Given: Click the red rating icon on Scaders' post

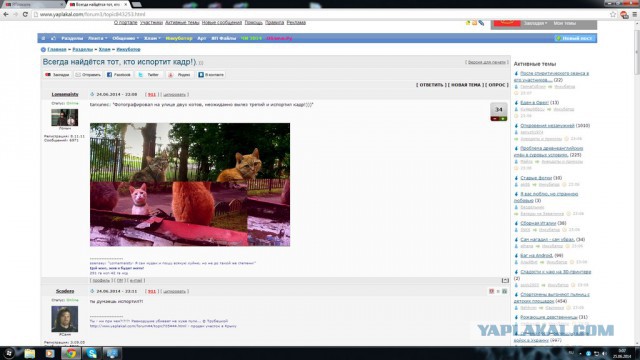Looking at the screenshot, I should coord(491,291).
